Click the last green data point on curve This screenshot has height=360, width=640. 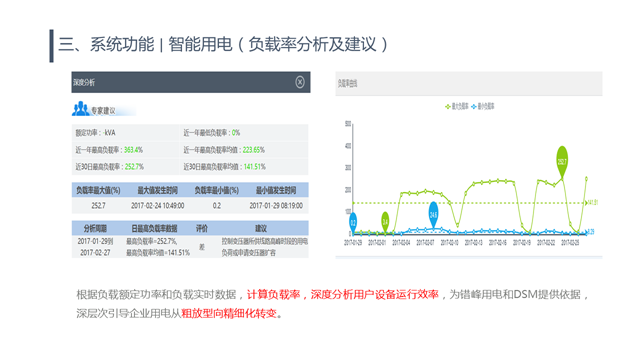click(x=587, y=178)
